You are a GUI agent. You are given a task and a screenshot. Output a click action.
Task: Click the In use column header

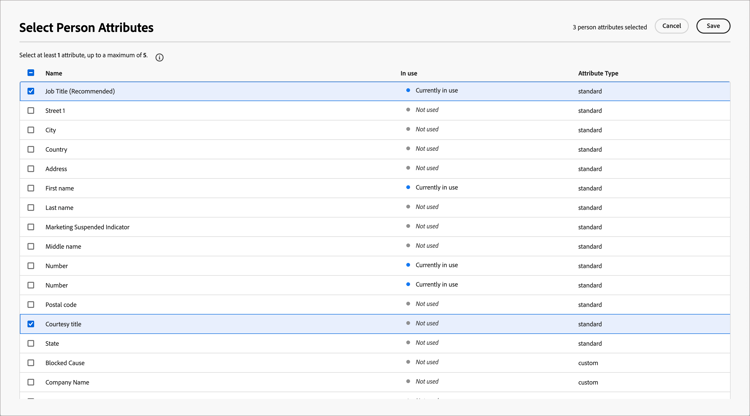point(409,73)
